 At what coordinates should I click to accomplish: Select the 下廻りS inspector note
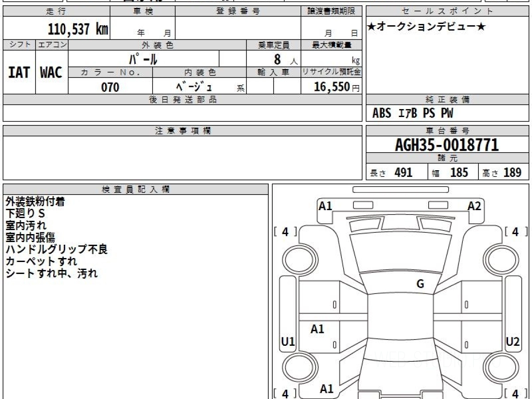click(25, 213)
